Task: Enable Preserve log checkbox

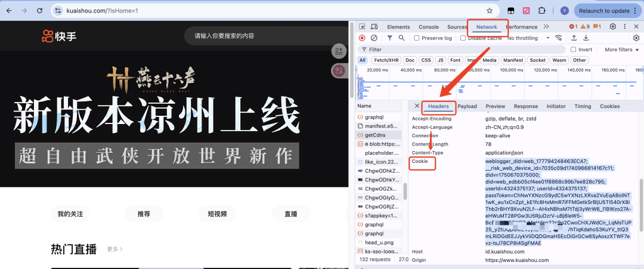Action: coord(417,38)
